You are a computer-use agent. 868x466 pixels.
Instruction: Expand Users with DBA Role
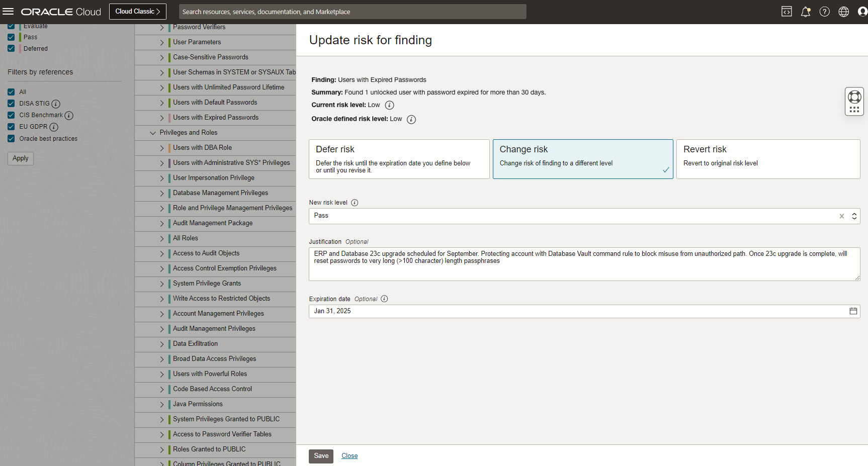pos(161,147)
